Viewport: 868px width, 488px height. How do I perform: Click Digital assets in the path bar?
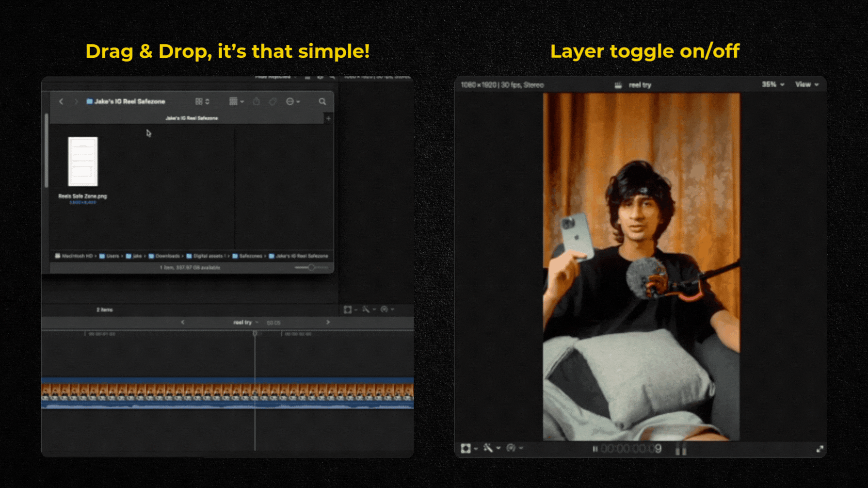click(206, 256)
